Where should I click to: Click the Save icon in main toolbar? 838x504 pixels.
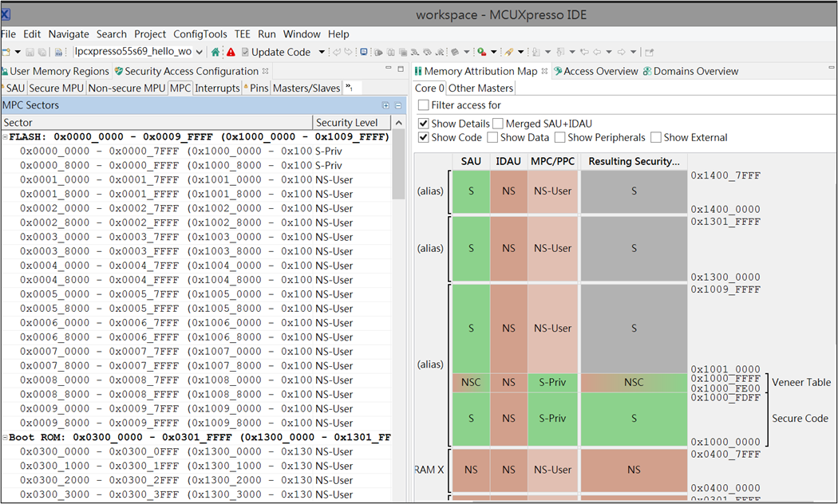click(30, 52)
